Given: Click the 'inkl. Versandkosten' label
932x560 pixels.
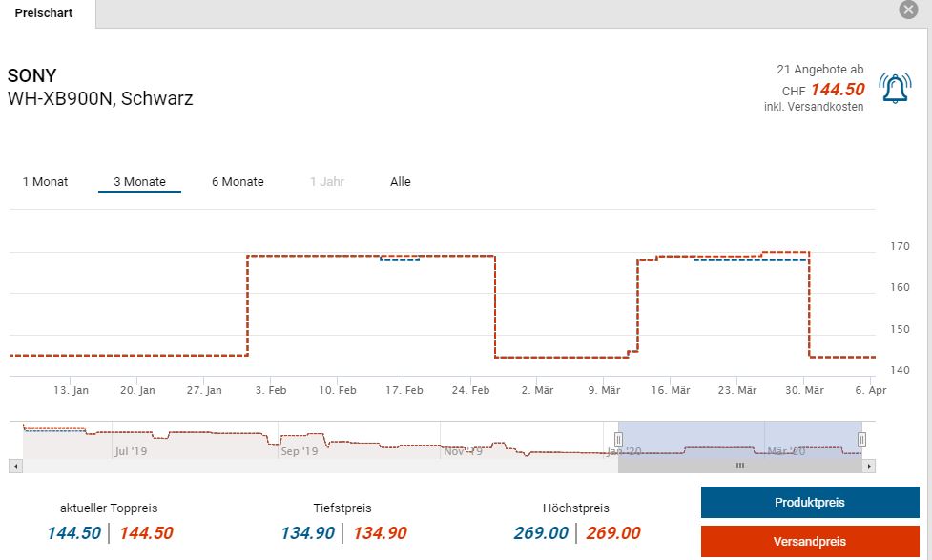Looking at the screenshot, I should coord(814,107).
